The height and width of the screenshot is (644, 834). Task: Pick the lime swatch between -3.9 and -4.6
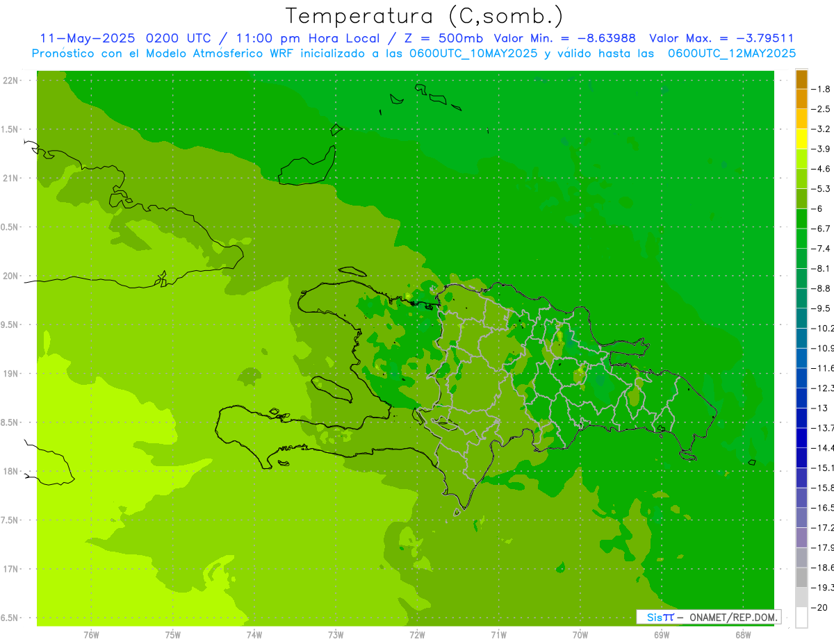coord(801,159)
